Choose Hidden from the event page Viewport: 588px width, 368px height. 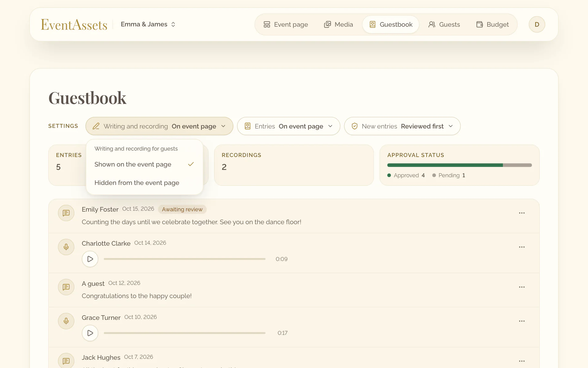tap(144, 183)
